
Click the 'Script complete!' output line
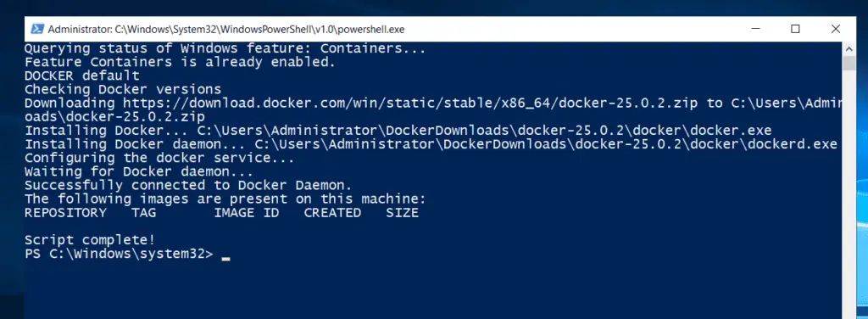coord(90,240)
